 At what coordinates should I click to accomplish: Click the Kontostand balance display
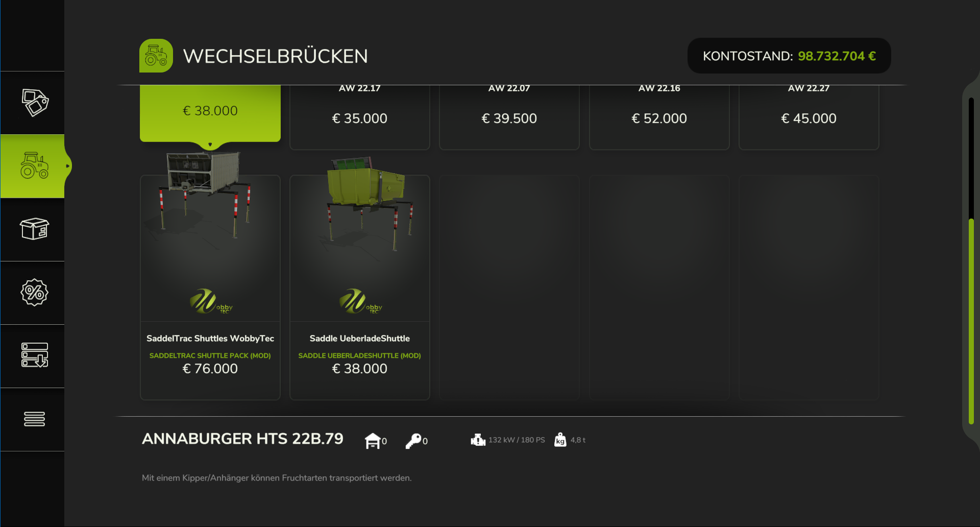coord(789,56)
